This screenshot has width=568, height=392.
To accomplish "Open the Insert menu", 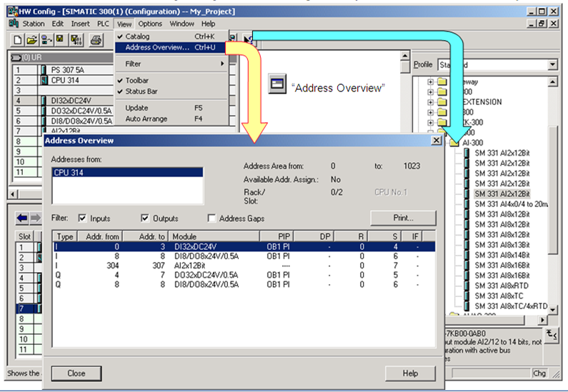I will click(x=80, y=24).
